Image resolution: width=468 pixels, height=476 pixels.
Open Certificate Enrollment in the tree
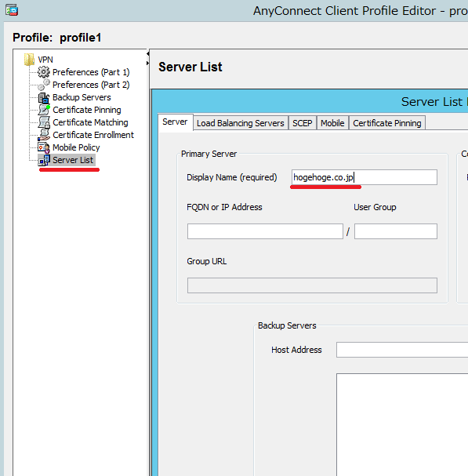(93, 135)
